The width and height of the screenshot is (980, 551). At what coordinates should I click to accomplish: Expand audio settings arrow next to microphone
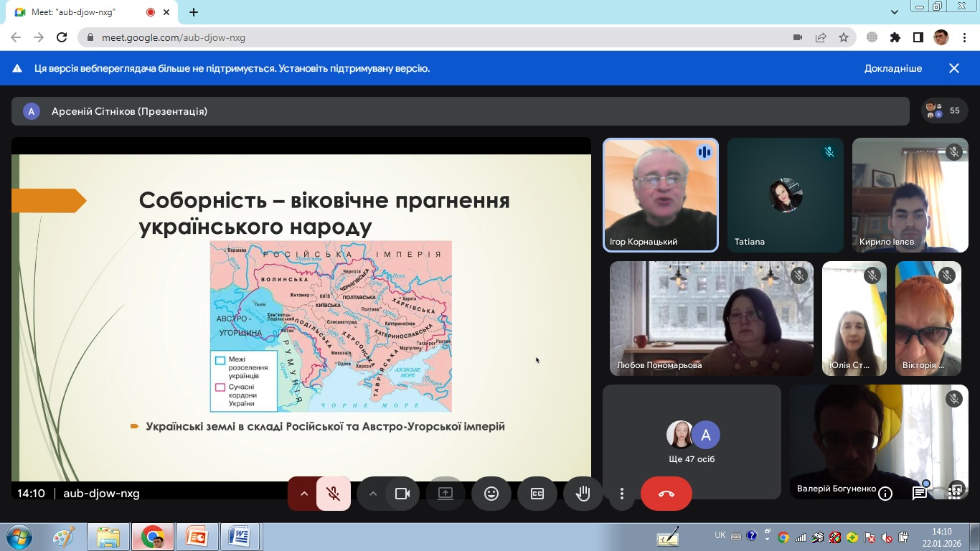(303, 494)
